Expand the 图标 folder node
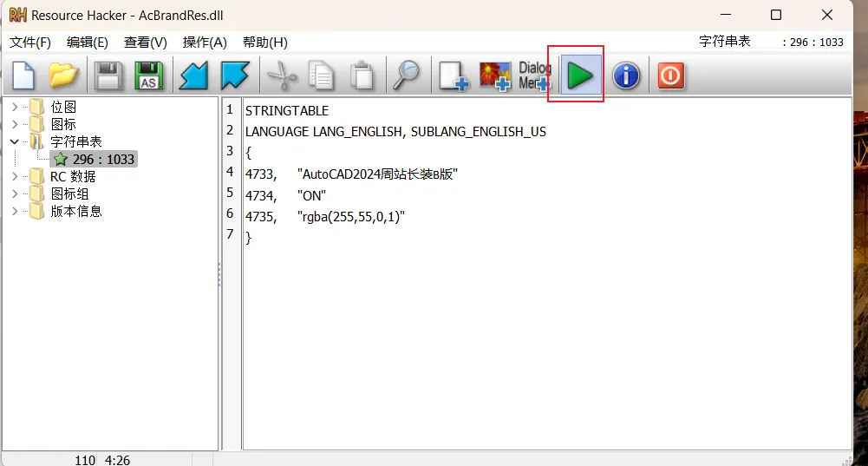868x466 pixels. (15, 124)
